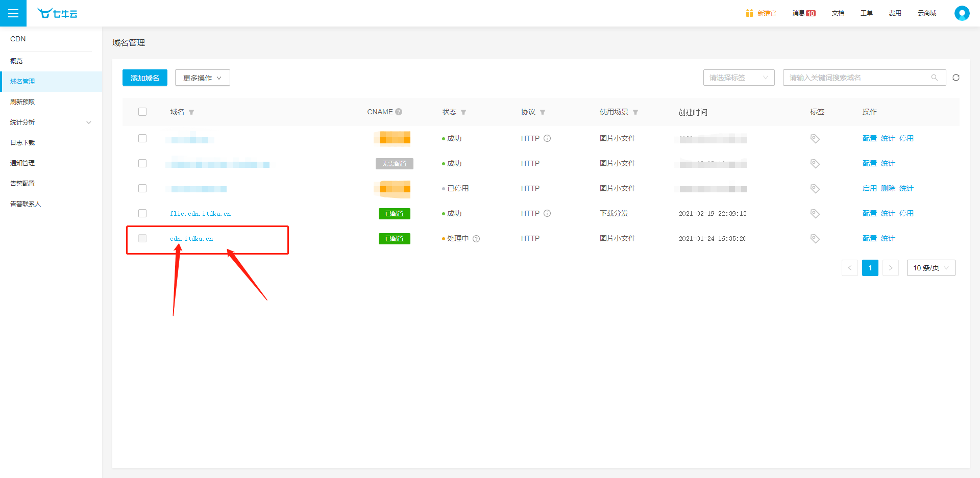Open the cdn.itdka.cn domain link
Image resolution: width=980 pixels, height=478 pixels.
(x=191, y=239)
